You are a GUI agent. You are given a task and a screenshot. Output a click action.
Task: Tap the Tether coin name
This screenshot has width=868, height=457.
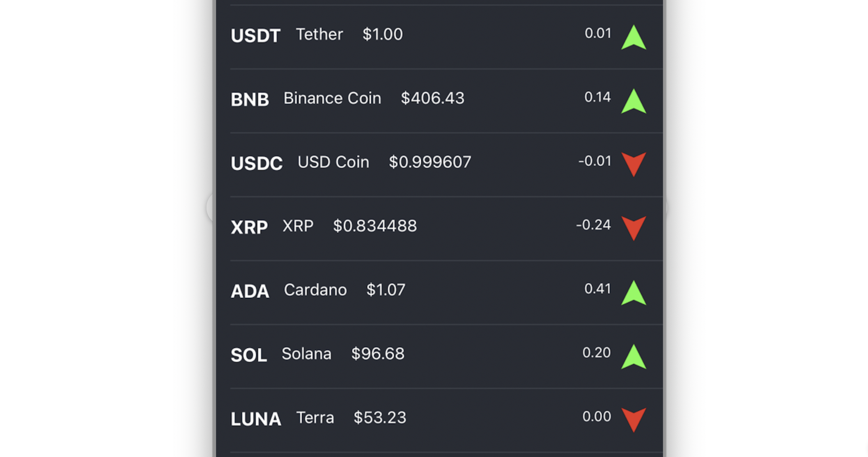point(319,34)
